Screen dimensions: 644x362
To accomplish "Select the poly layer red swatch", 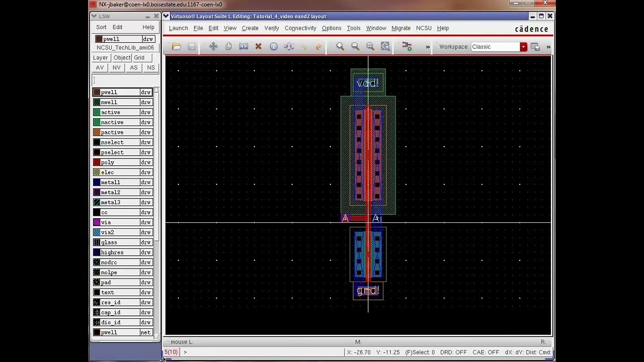I will click(x=97, y=162).
